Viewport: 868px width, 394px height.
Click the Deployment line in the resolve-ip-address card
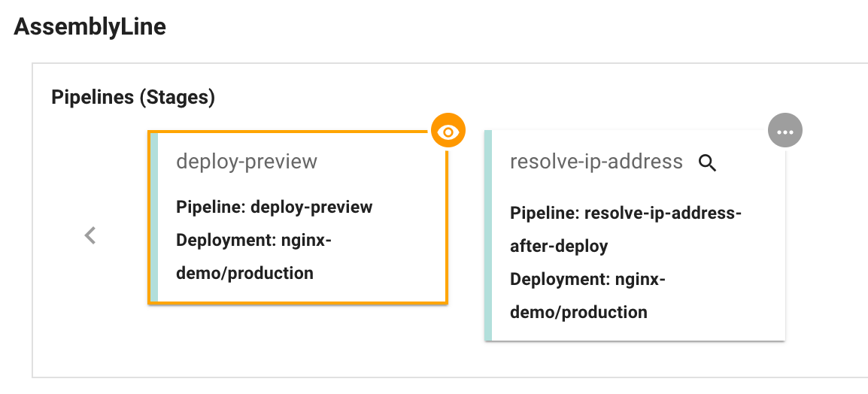[x=587, y=279]
